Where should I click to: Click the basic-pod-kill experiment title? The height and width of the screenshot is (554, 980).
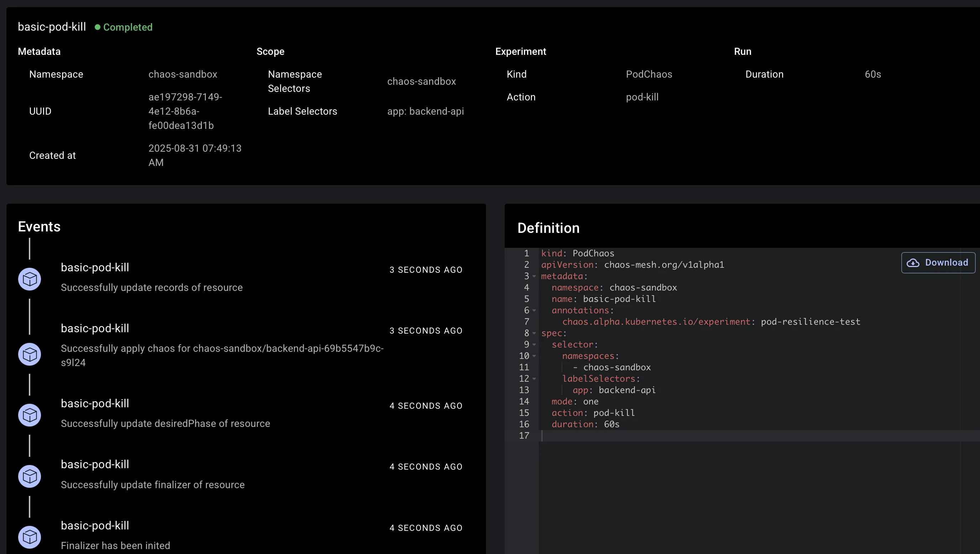coord(52,27)
